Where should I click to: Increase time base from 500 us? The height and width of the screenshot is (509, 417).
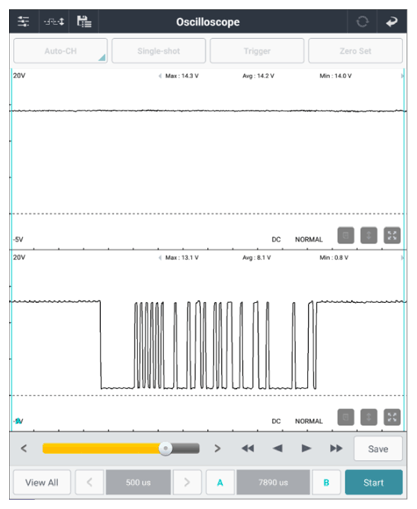click(187, 482)
